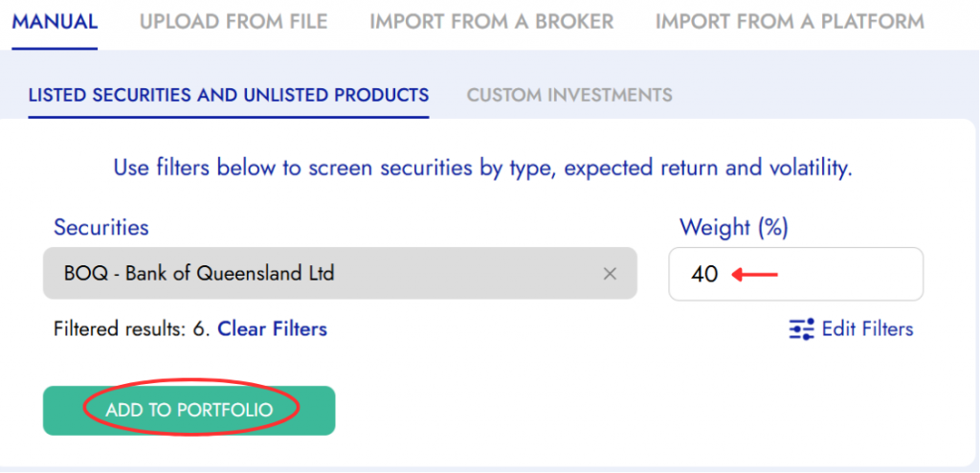Open the Import From a Broker tab
The height and width of the screenshot is (473, 980).
[x=492, y=21]
